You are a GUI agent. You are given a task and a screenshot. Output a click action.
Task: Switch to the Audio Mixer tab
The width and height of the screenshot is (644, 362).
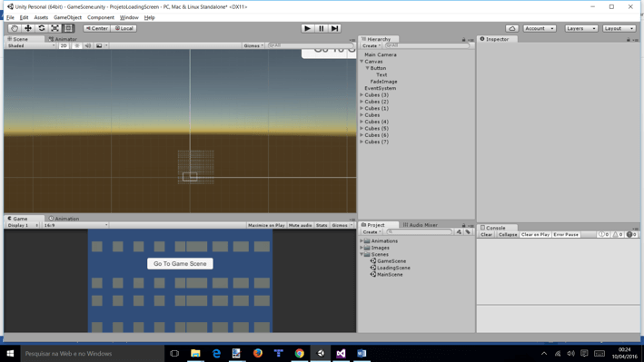coord(421,225)
